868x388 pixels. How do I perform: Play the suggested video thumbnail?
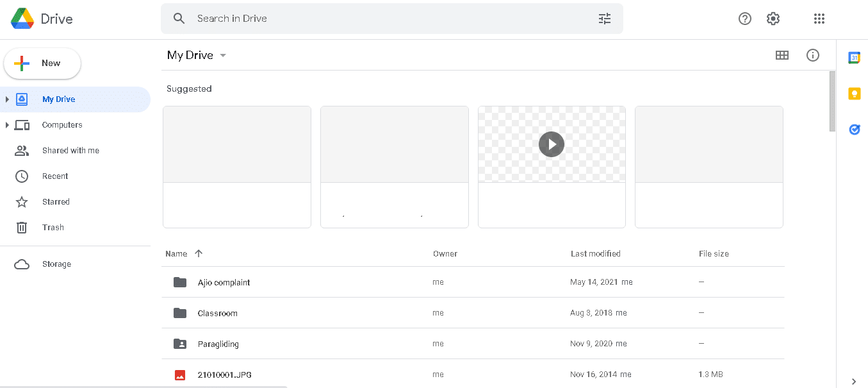click(551, 144)
